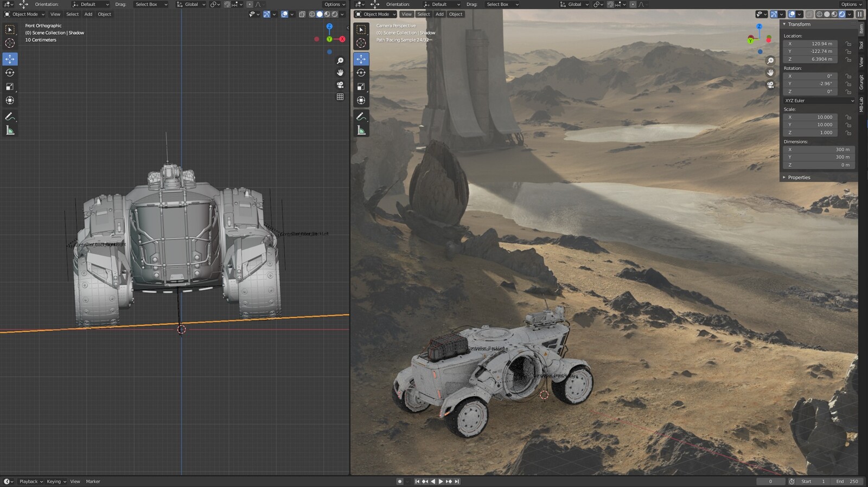Switch orthographic/perspective grid icon in left viewport
This screenshot has width=868, height=487.
340,97
